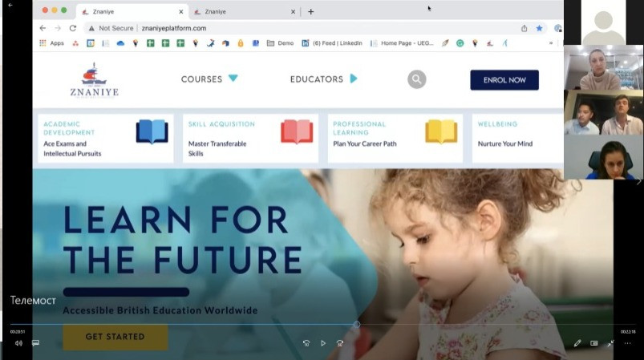Image resolution: width=644 pixels, height=360 pixels.
Task: Toggle mini-player view mode icon
Action: pos(594,343)
